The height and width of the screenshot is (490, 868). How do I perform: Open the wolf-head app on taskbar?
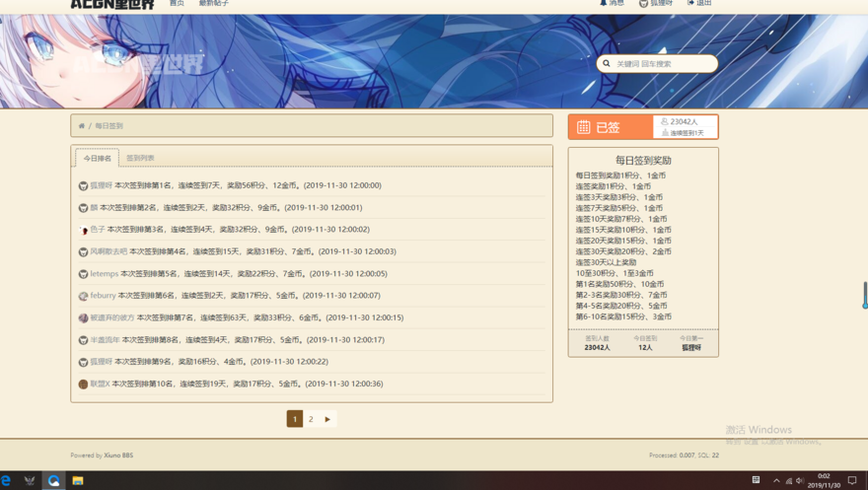(30, 480)
